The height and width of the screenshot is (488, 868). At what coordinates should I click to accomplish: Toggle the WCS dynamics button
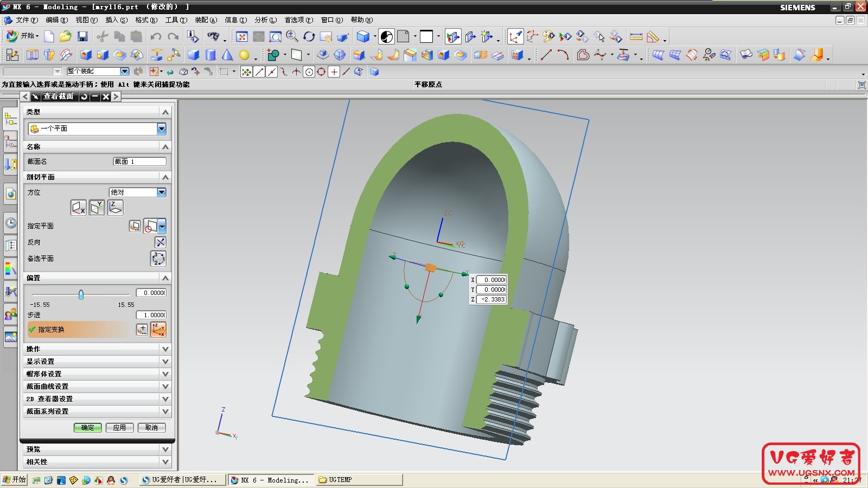click(x=515, y=36)
